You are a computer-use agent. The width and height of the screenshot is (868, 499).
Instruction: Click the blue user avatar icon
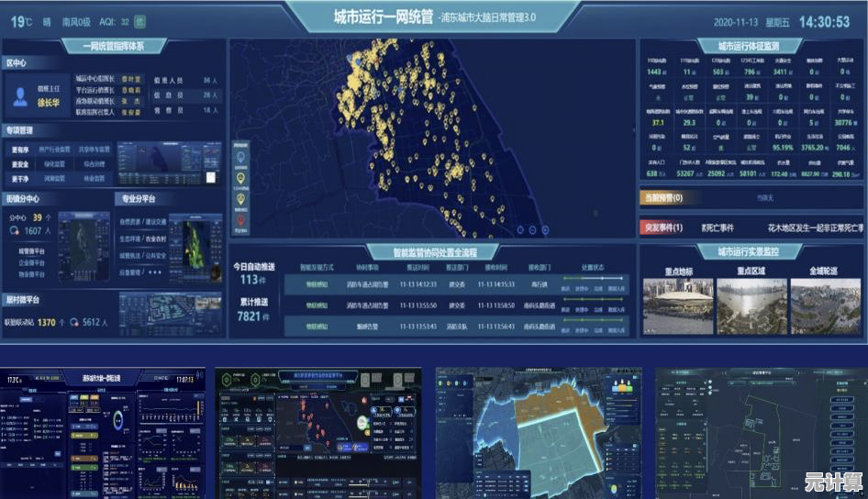(x=20, y=95)
